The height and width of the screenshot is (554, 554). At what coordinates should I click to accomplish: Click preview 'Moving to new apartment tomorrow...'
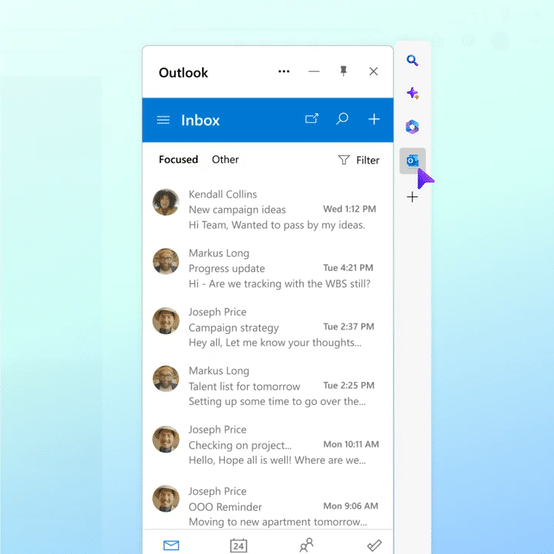(278, 522)
